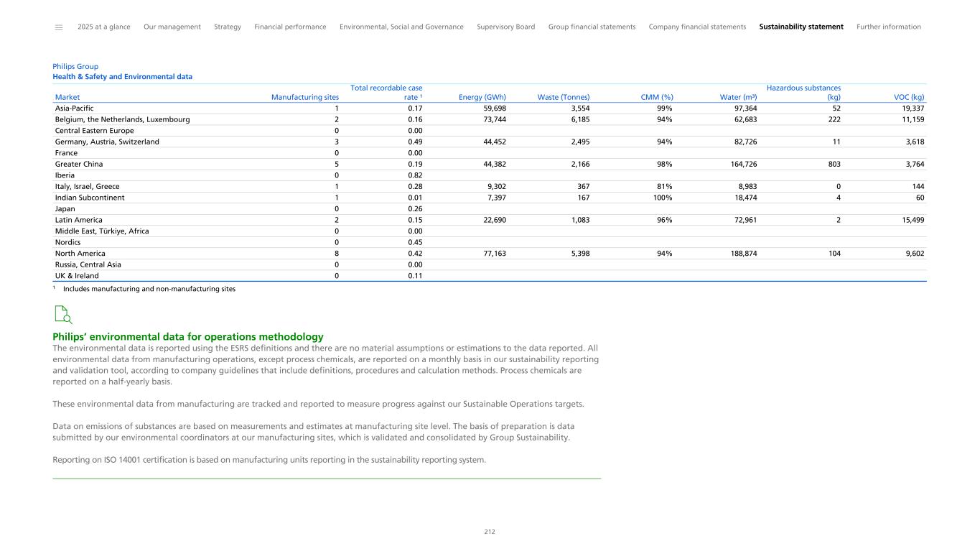Open Further information section
The image size is (980, 554).
point(889,27)
